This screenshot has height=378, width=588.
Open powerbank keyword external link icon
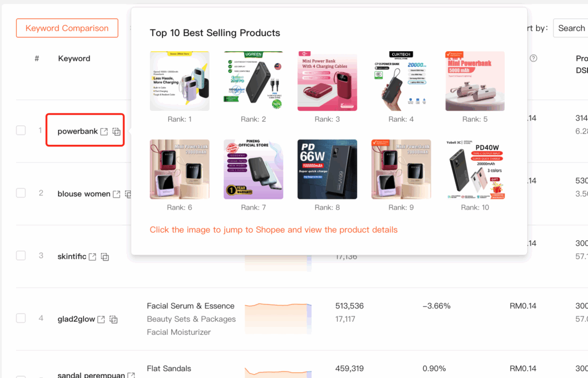(x=104, y=132)
